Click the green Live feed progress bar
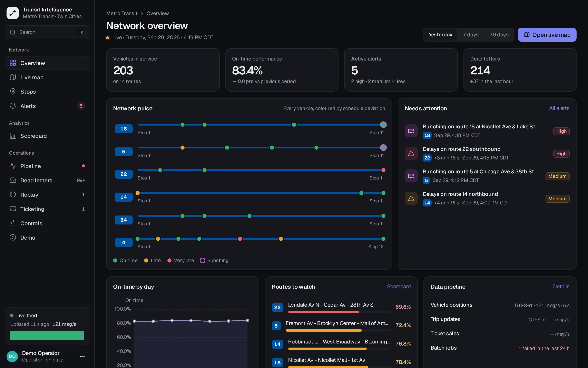This screenshot has height=368, width=588. (x=47, y=336)
